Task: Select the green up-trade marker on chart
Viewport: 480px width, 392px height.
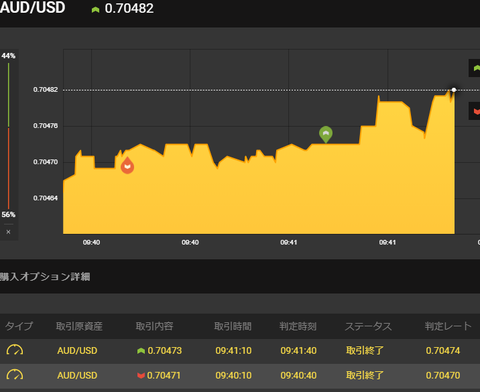Action: [326, 134]
